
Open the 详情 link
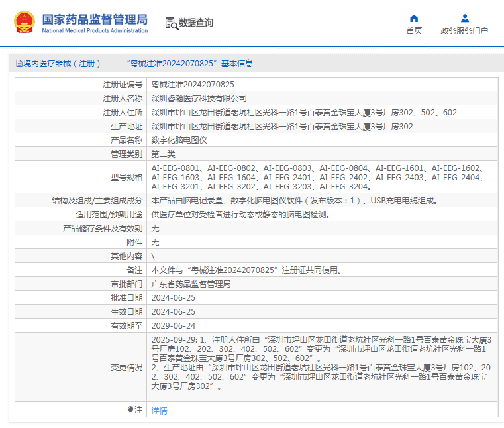pyautogui.click(x=159, y=411)
